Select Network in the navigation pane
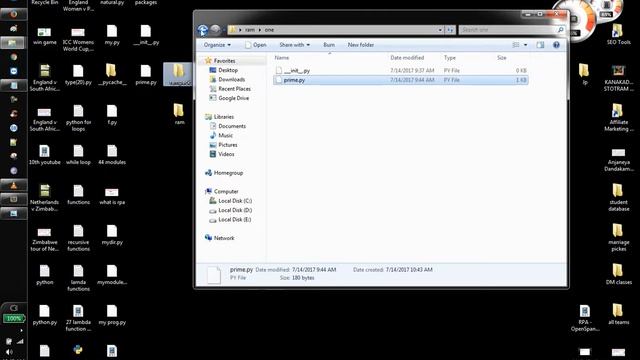The height and width of the screenshot is (360, 640). pos(224,238)
